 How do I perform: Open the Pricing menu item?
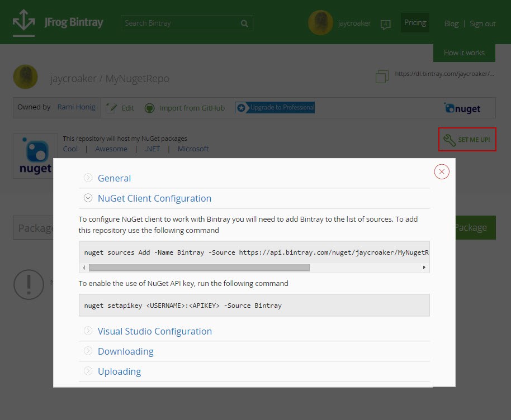click(415, 23)
